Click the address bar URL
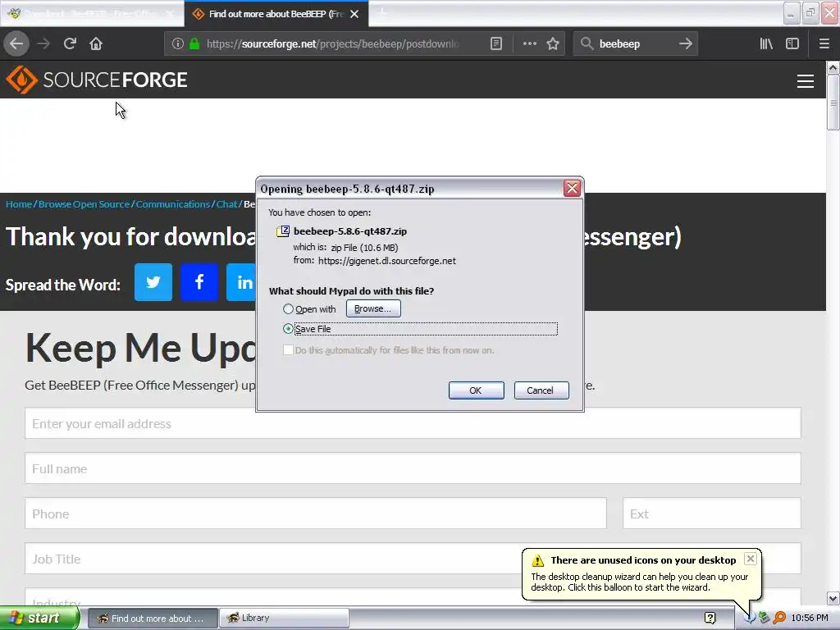 pos(332,44)
